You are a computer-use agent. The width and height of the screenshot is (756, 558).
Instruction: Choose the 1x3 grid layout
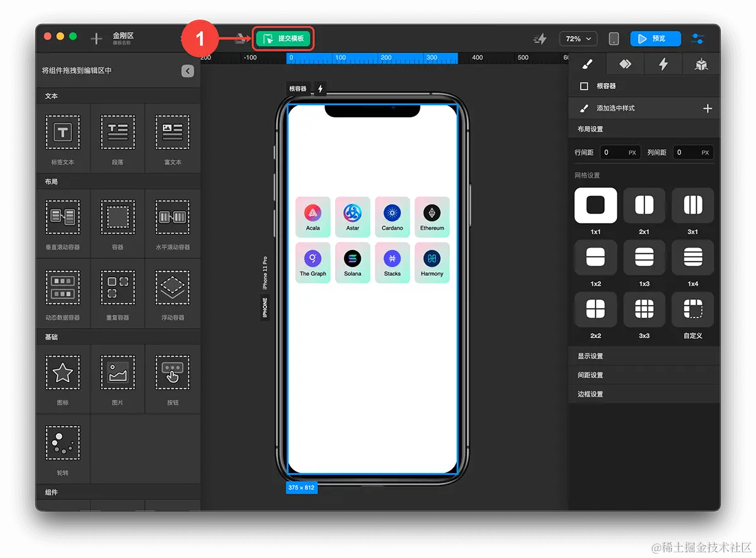click(644, 257)
